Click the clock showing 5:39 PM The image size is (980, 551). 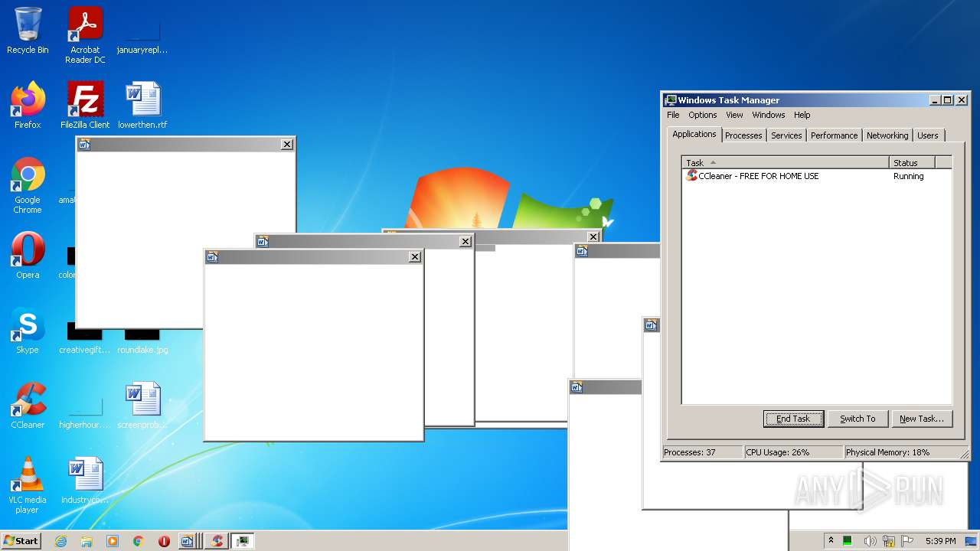[940, 541]
